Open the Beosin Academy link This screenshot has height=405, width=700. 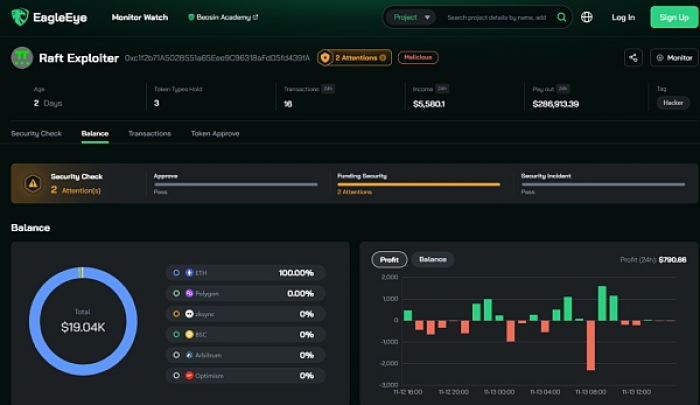(x=223, y=17)
